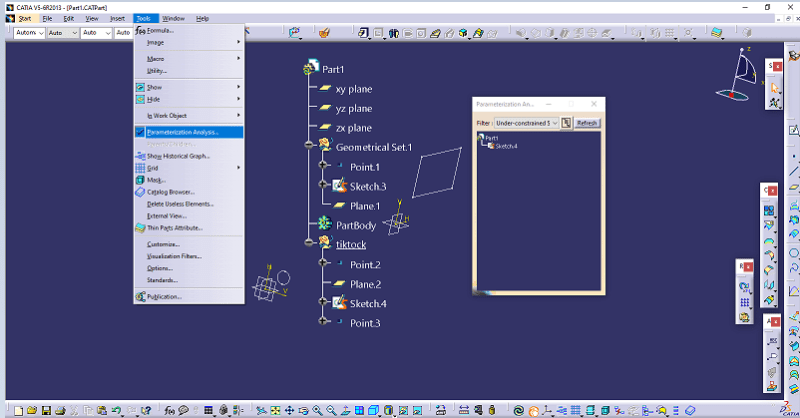Open the Window menu
The image size is (800, 418).
(x=173, y=18)
